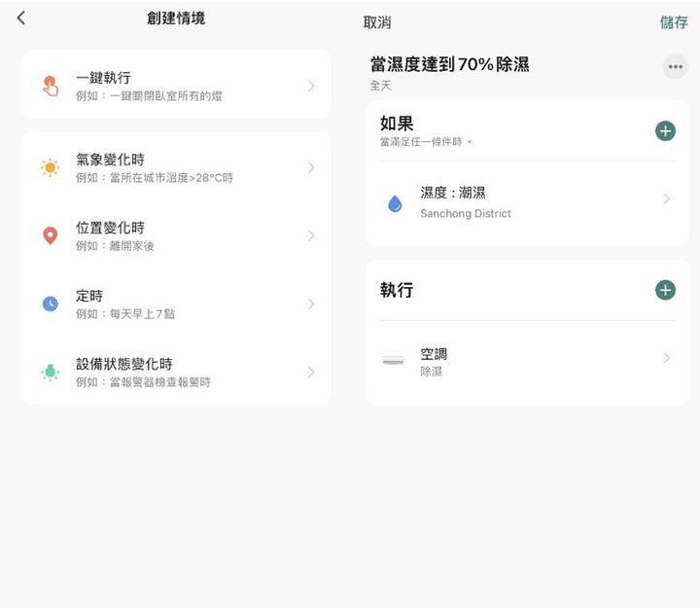Select 定時 label
This screenshot has height=608, width=700.
point(89,296)
